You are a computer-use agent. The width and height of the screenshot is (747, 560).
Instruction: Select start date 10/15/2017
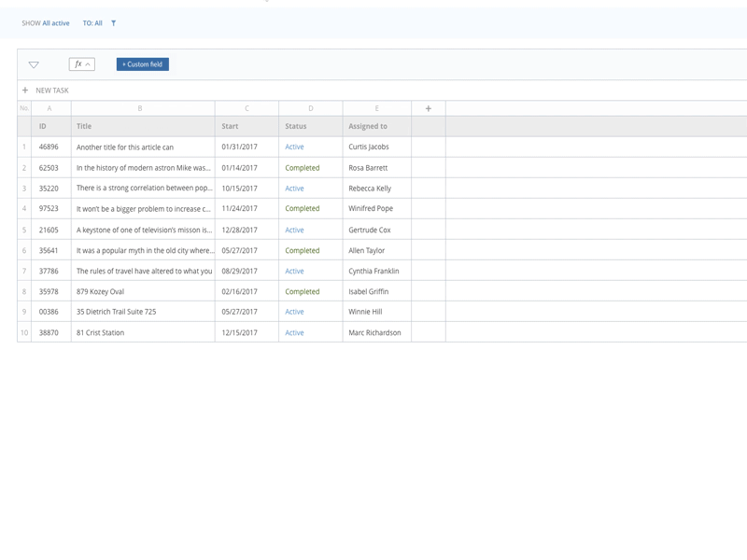coord(239,189)
